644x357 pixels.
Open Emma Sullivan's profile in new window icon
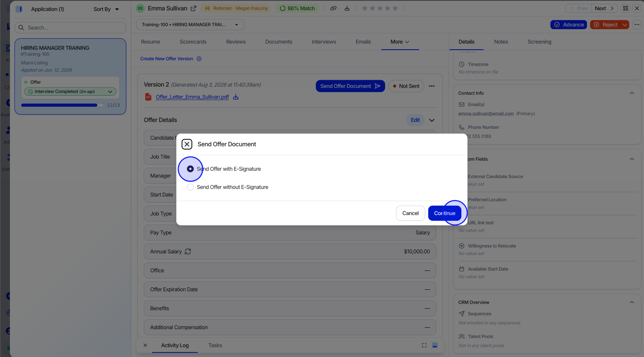tap(193, 8)
